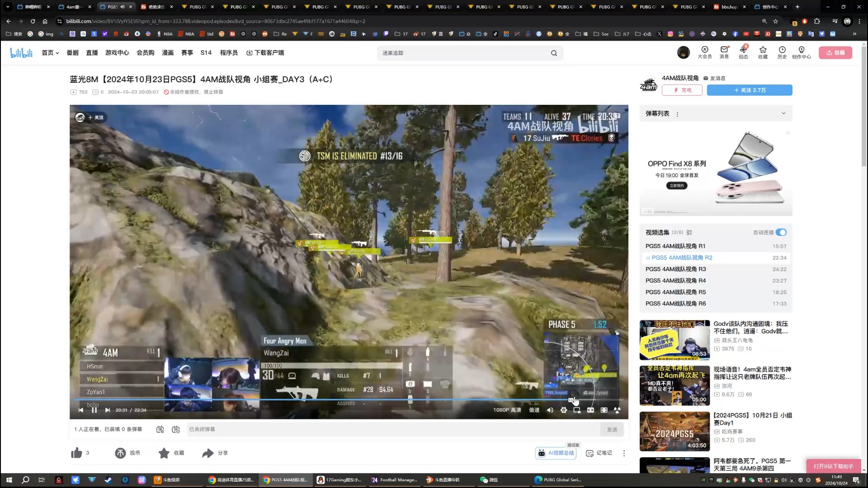
Task: Give a coin via 投币
Action: [x=127, y=453]
